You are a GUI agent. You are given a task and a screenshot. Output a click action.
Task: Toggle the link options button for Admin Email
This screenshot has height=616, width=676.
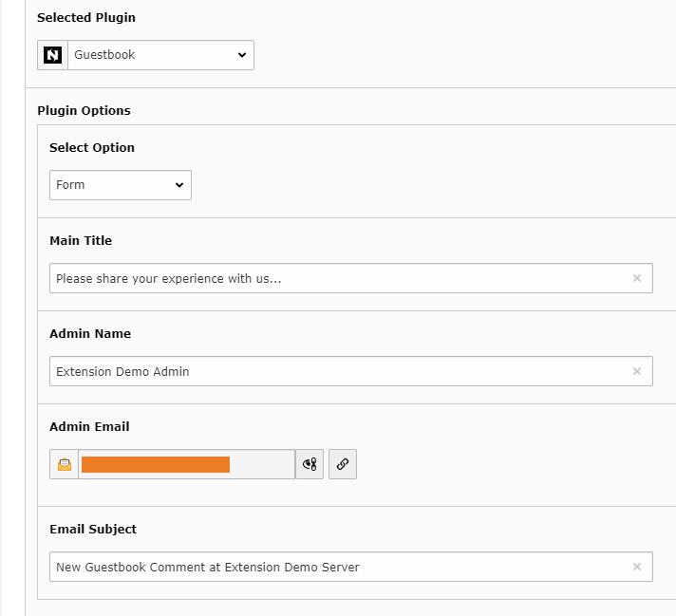310,464
